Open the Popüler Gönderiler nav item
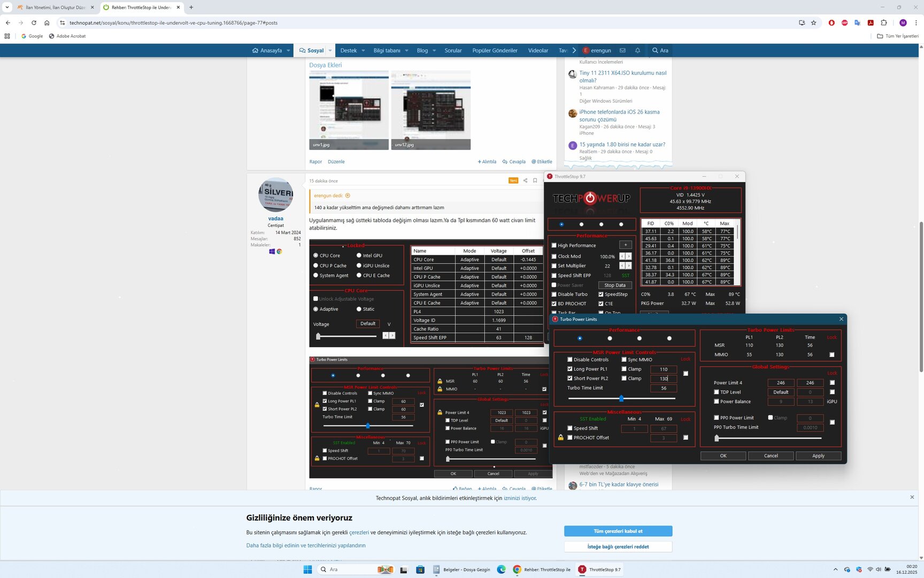 [495, 50]
